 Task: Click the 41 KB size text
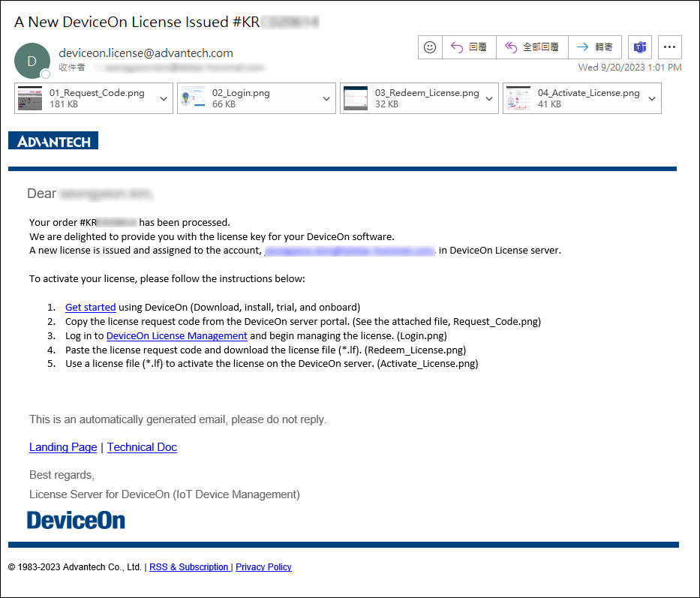coord(549,104)
